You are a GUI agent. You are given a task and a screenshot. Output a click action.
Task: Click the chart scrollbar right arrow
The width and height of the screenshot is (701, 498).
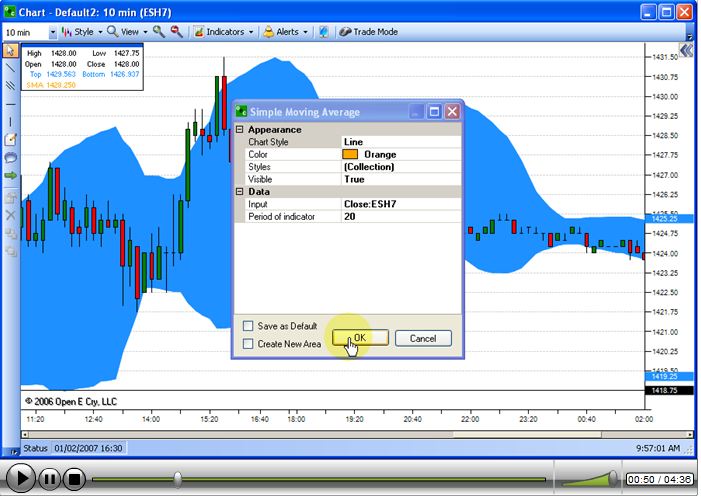click(690, 435)
